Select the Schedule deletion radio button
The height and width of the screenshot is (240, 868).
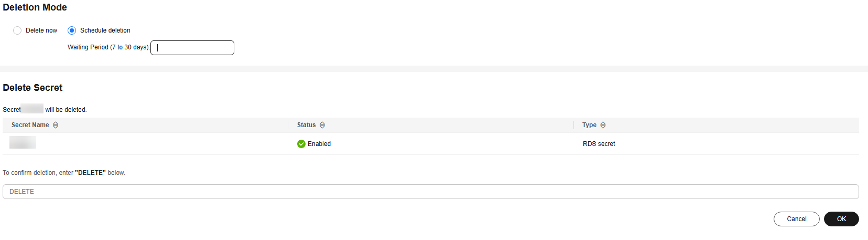(x=72, y=30)
